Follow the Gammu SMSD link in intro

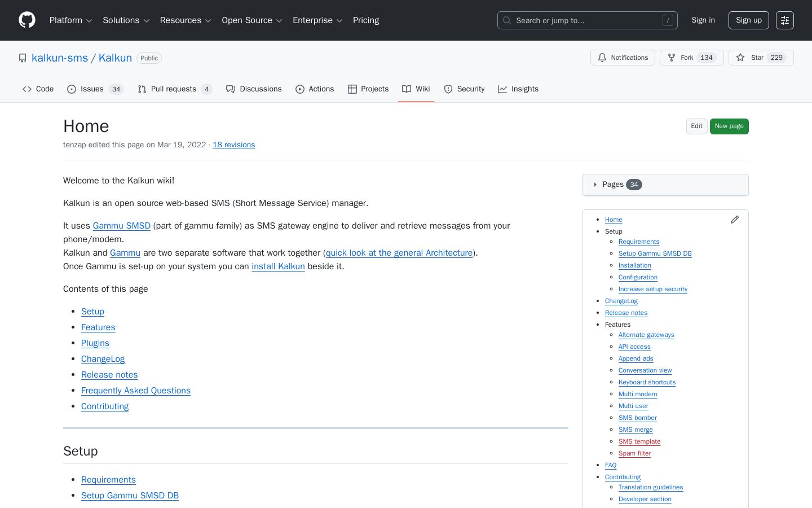tap(122, 226)
